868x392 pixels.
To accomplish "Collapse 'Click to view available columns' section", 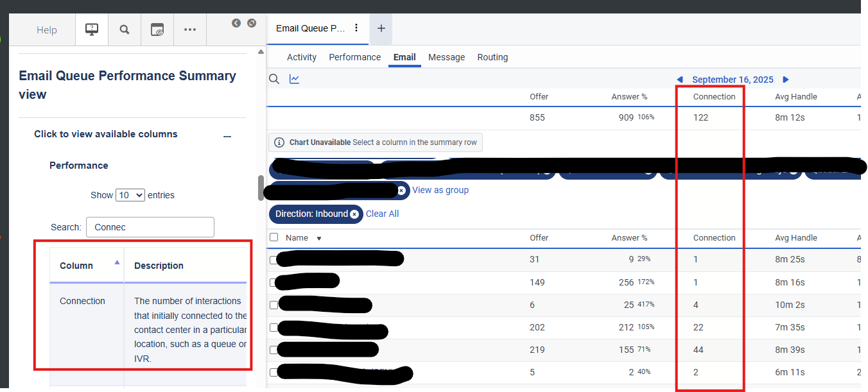I will pyautogui.click(x=227, y=136).
